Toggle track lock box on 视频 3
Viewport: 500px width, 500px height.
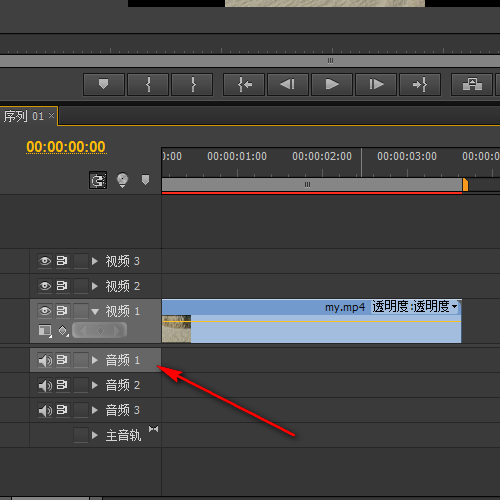point(81,261)
